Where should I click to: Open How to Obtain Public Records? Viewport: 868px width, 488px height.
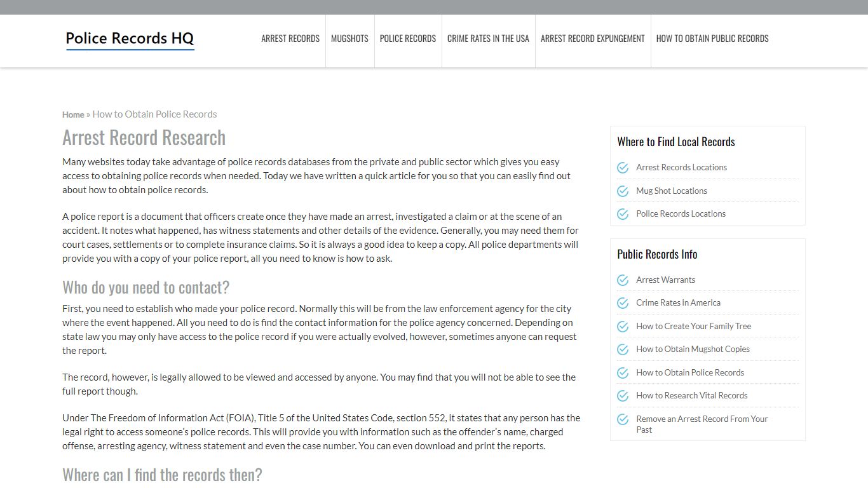[x=712, y=39]
